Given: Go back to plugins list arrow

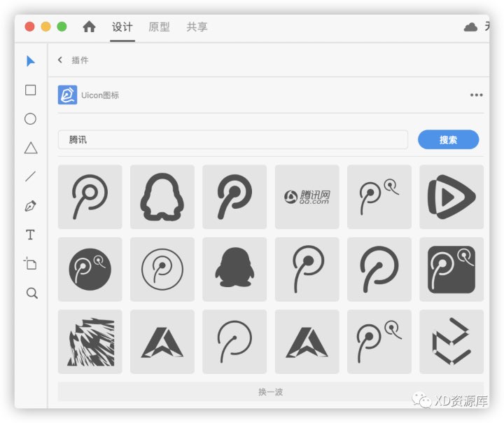Looking at the screenshot, I should pyautogui.click(x=59, y=60).
